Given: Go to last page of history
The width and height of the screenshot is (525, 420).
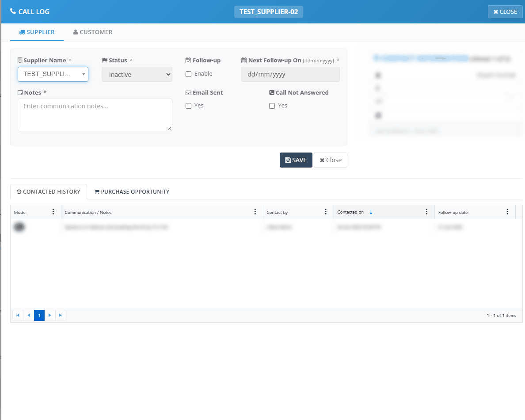Looking at the screenshot, I should point(61,315).
